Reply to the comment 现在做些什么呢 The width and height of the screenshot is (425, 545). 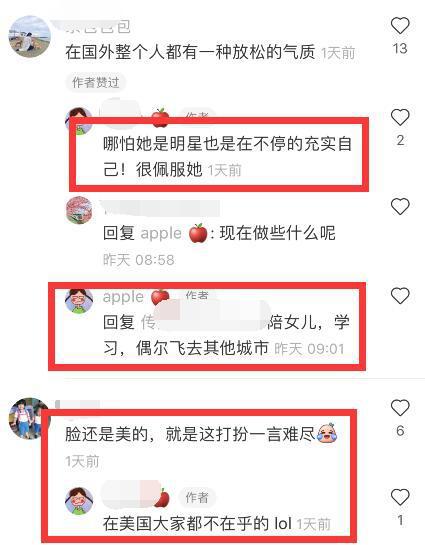(277, 233)
